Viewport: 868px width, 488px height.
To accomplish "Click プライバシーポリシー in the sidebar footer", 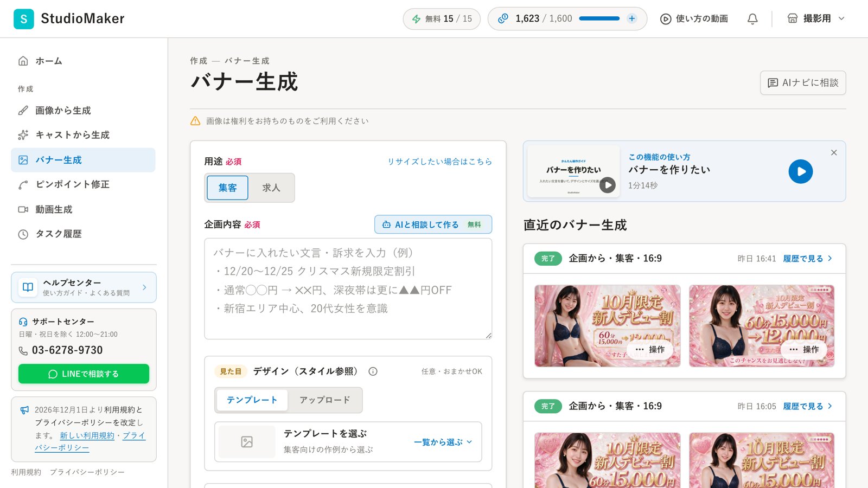I will tap(87, 472).
